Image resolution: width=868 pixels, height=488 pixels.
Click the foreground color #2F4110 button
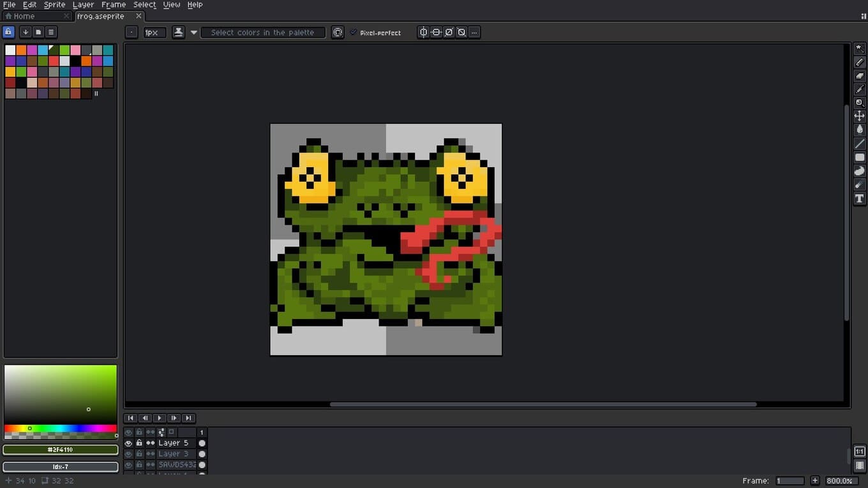point(60,450)
